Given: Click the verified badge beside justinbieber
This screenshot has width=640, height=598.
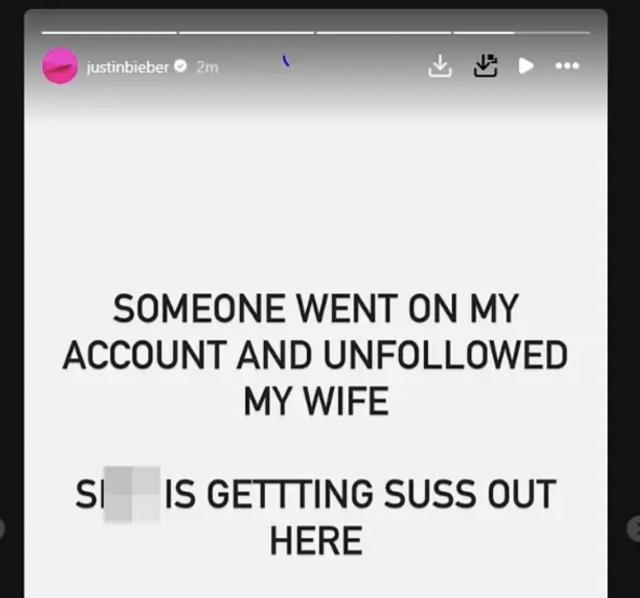Looking at the screenshot, I should click(x=180, y=66).
